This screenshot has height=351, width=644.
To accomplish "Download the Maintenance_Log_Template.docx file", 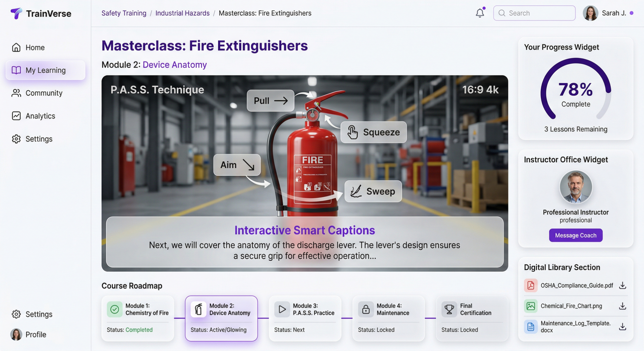I will [x=622, y=327].
